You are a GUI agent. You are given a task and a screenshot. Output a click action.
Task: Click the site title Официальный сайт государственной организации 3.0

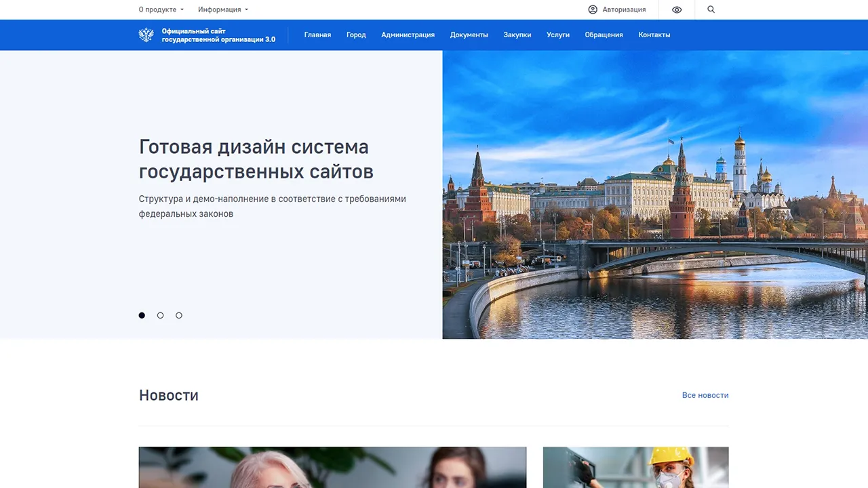[218, 35]
